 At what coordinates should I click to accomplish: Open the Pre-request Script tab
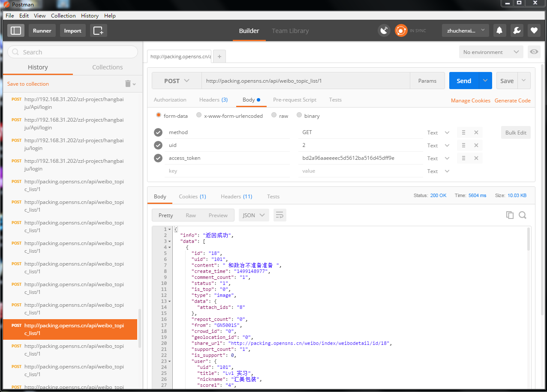tap(295, 100)
